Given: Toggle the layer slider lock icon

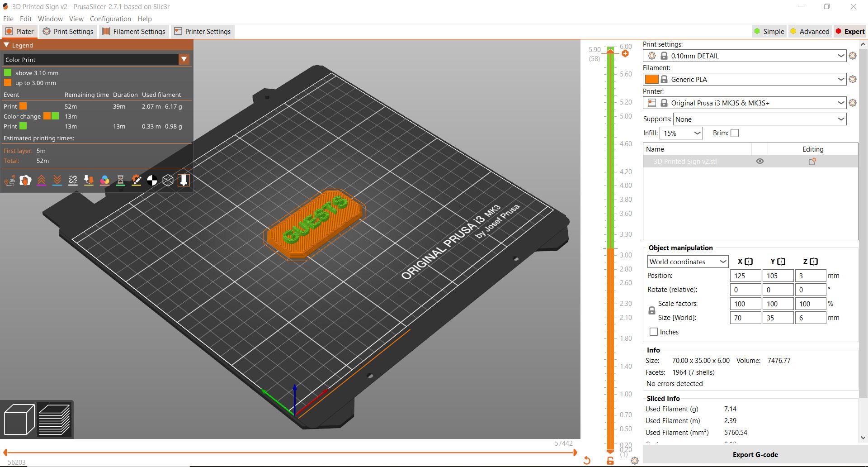Looking at the screenshot, I should 610,461.
